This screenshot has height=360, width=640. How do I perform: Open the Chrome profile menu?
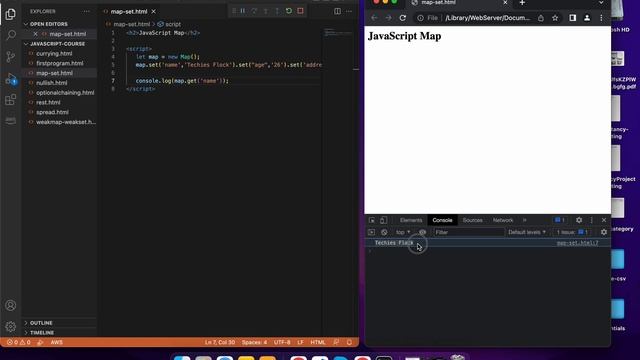587,18
